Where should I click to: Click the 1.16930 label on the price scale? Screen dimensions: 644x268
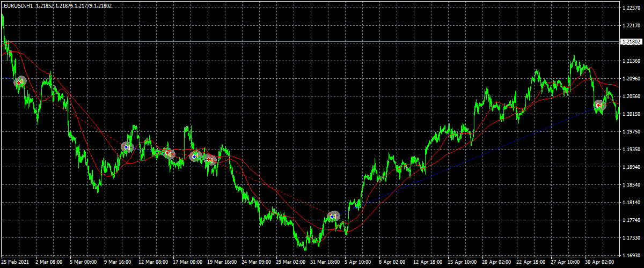tap(631, 255)
